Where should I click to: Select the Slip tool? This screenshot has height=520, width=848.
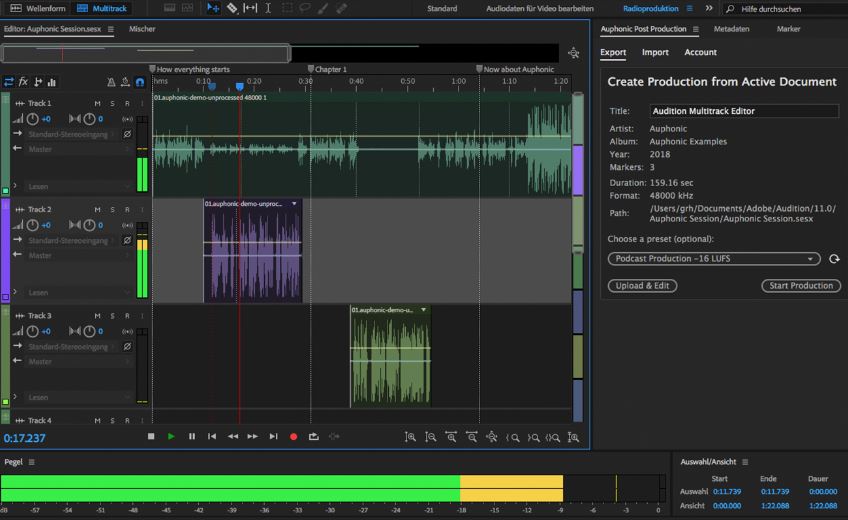pos(250,8)
